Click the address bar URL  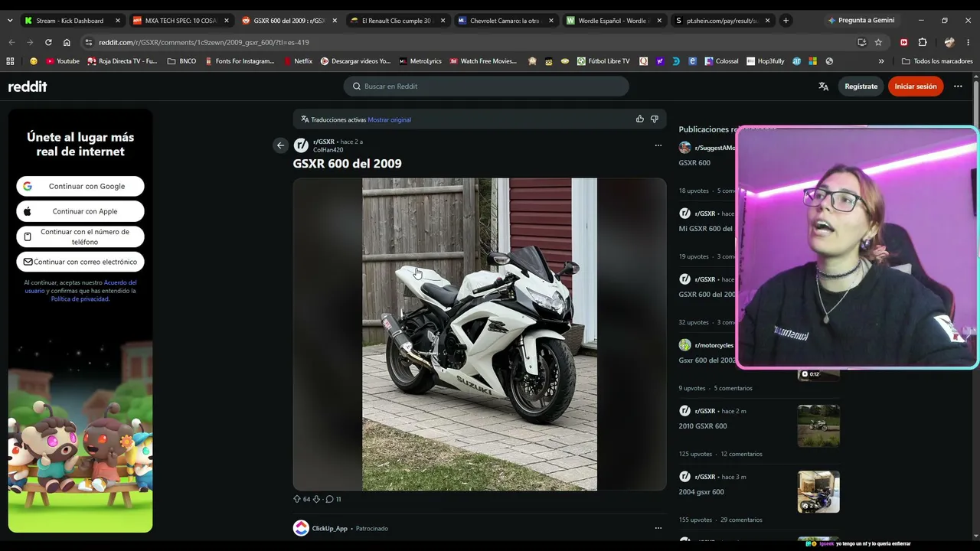[x=204, y=42]
